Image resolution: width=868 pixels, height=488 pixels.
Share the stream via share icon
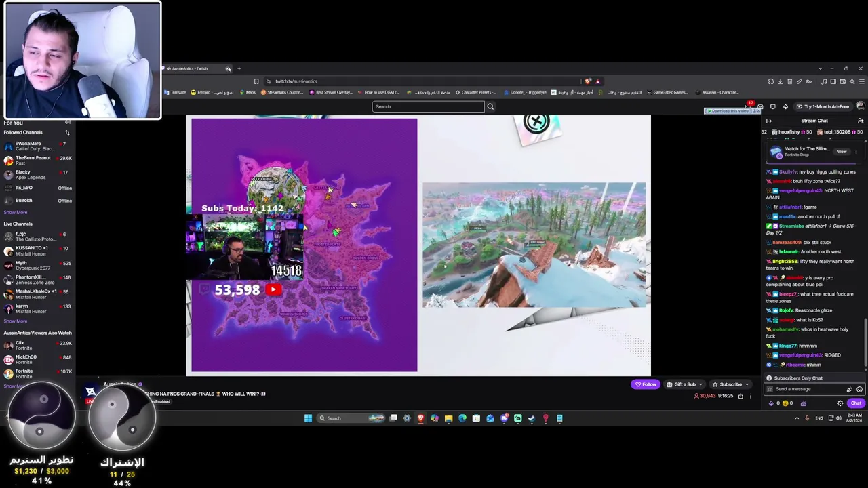741,396
